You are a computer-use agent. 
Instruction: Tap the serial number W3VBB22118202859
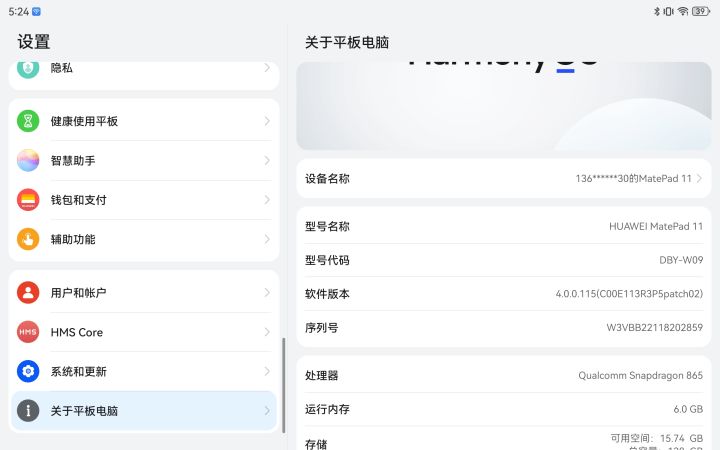pyautogui.click(x=654, y=327)
